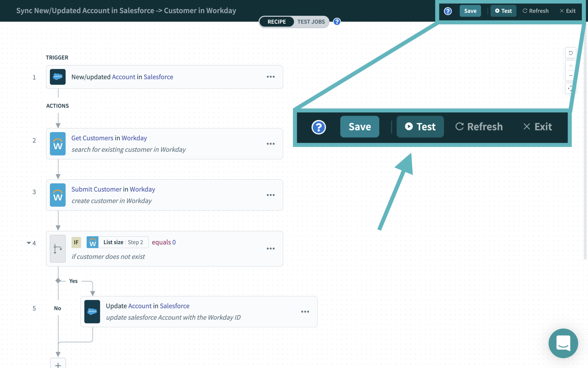Screen dimensions: 588x368
Task: Click the recipe title Sync New/Updated Account
Action: coord(126,11)
